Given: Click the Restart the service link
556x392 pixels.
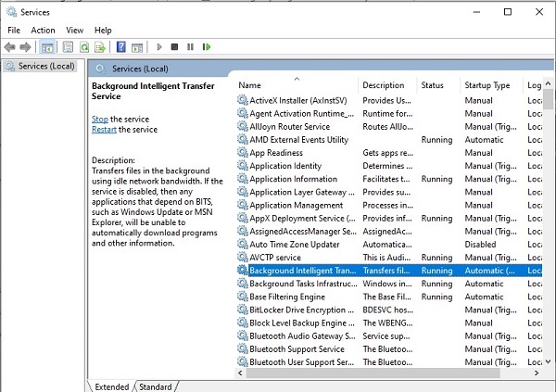Looking at the screenshot, I should tap(104, 130).
